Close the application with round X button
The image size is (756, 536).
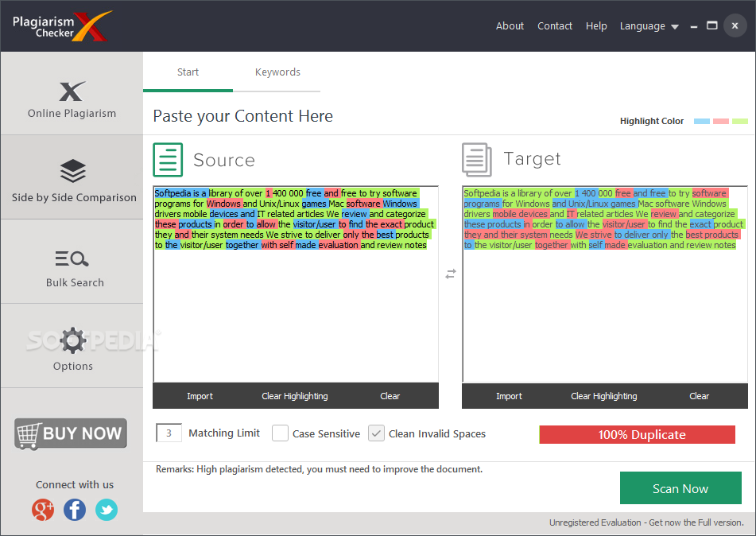click(x=735, y=26)
